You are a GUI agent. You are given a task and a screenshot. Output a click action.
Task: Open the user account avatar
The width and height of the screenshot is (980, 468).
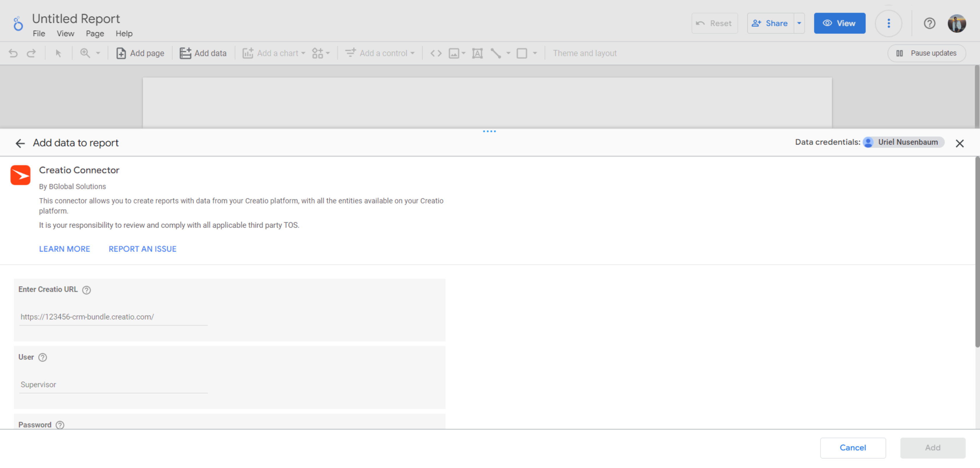pyautogui.click(x=956, y=23)
